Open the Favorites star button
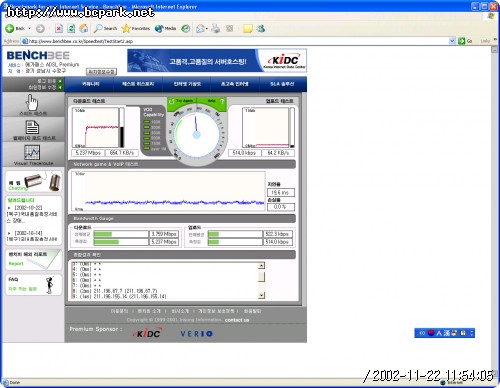500x388 pixels. coord(136,29)
